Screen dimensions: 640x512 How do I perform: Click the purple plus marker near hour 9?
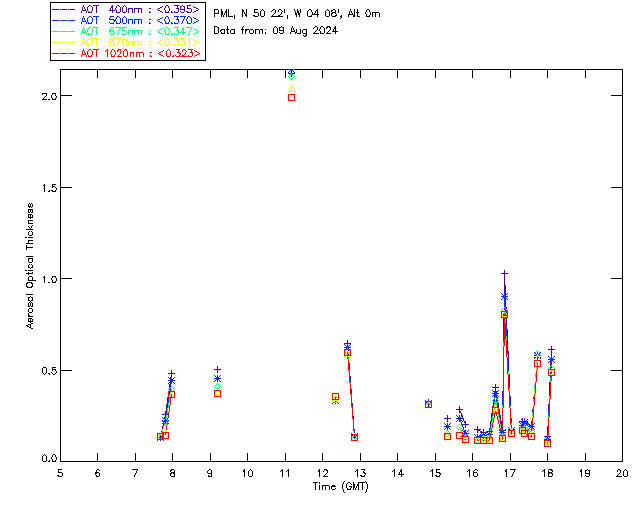coord(218,370)
